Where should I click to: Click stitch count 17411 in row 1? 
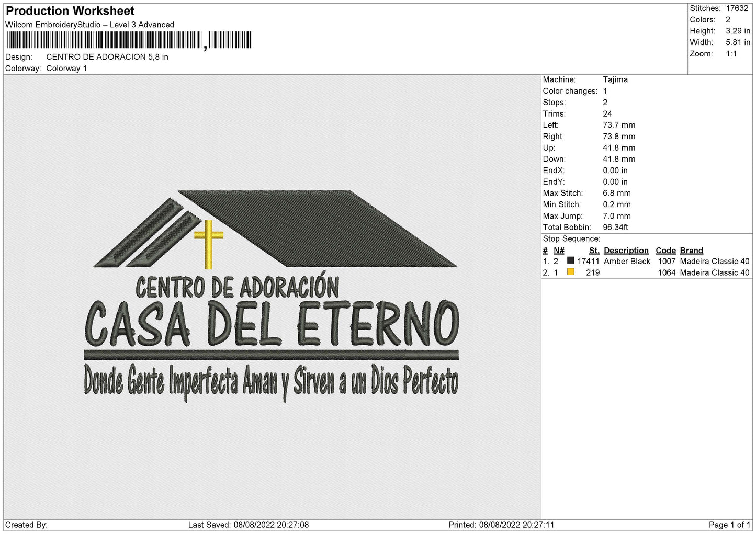coord(589,262)
